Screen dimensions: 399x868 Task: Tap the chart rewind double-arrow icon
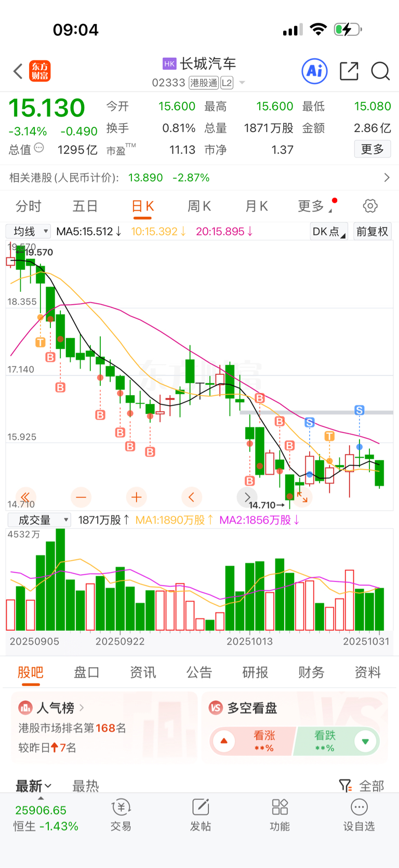point(25,497)
